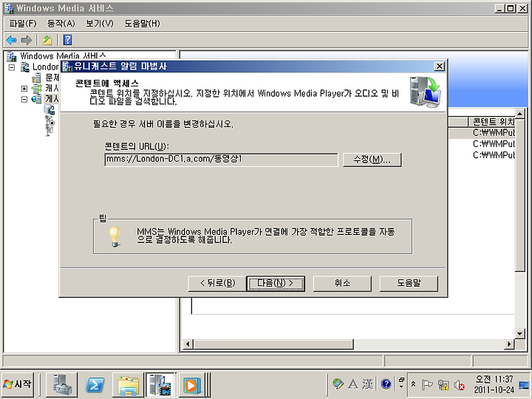Select the second C:\WMPub row
This screenshot has width=532, height=399.
pyautogui.click(x=494, y=144)
